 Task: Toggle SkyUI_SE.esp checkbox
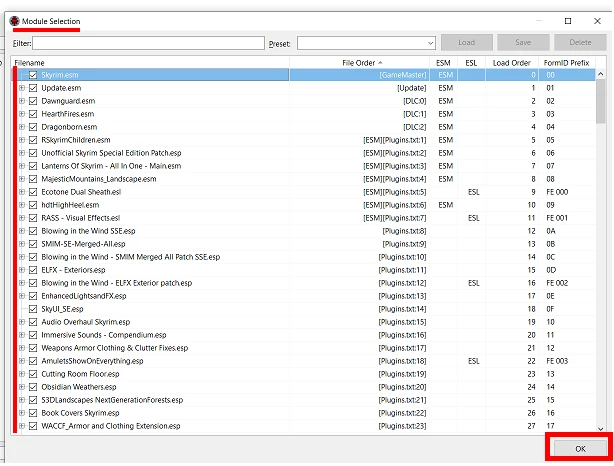(x=33, y=309)
